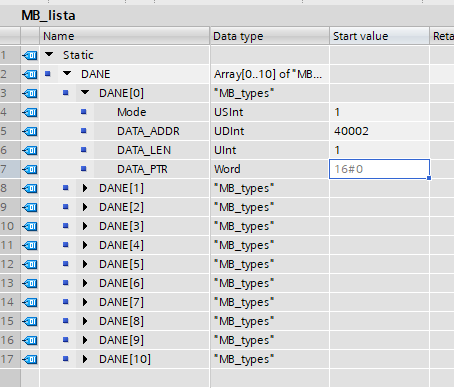
Task: Click the tag icon in the DANE[0] row
Action: pos(30,93)
